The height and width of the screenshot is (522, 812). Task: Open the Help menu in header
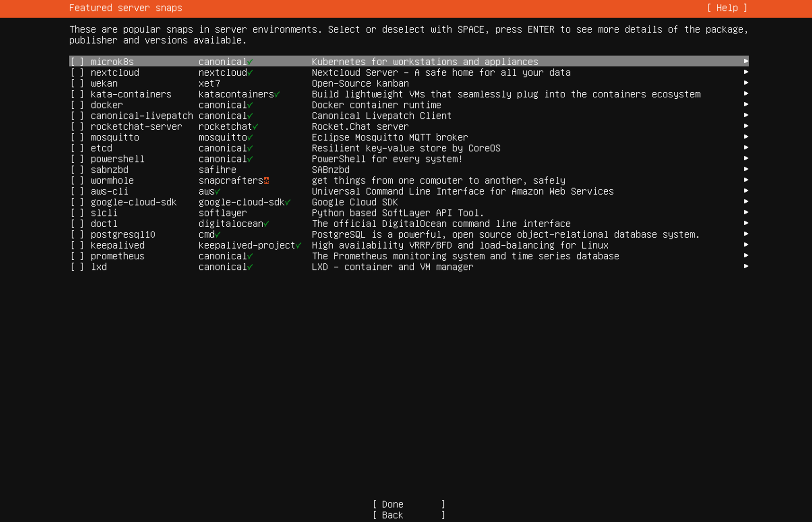coord(727,8)
